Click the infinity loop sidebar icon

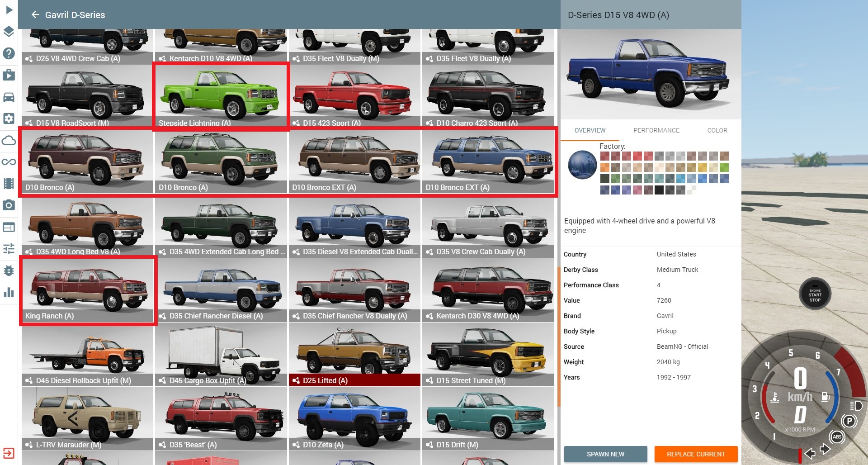pos(9,162)
